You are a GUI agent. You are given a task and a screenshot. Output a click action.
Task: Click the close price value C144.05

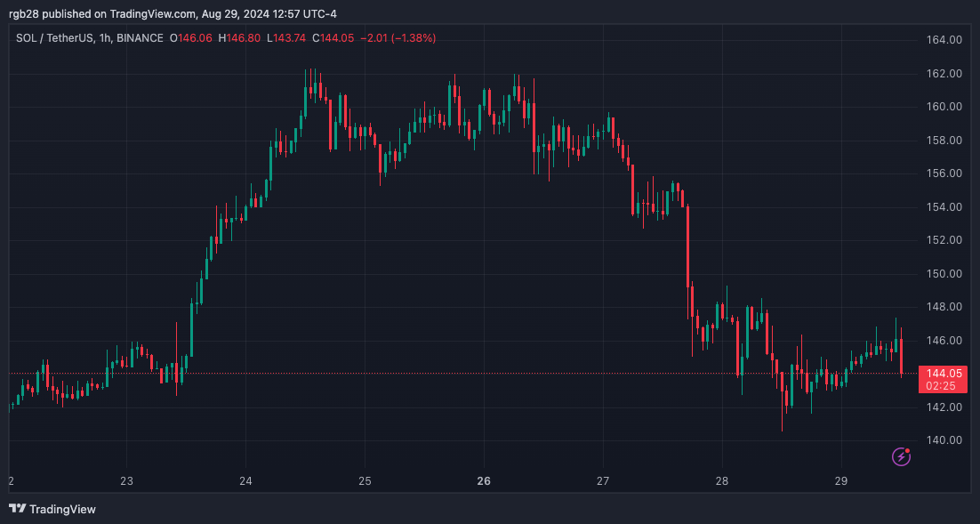point(333,38)
